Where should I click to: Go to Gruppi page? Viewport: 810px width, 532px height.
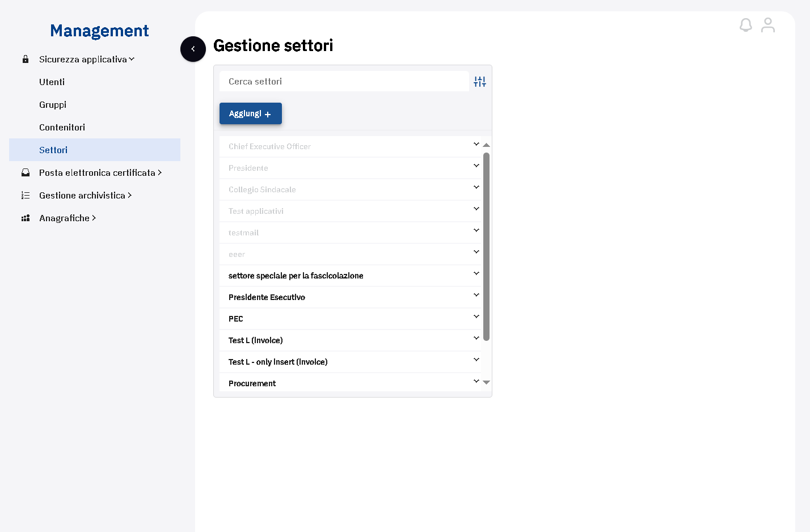(x=53, y=104)
